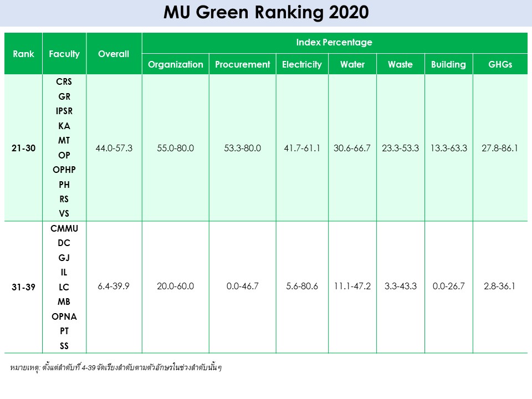Select the Rank column header
532x399 pixels.
tap(23, 54)
